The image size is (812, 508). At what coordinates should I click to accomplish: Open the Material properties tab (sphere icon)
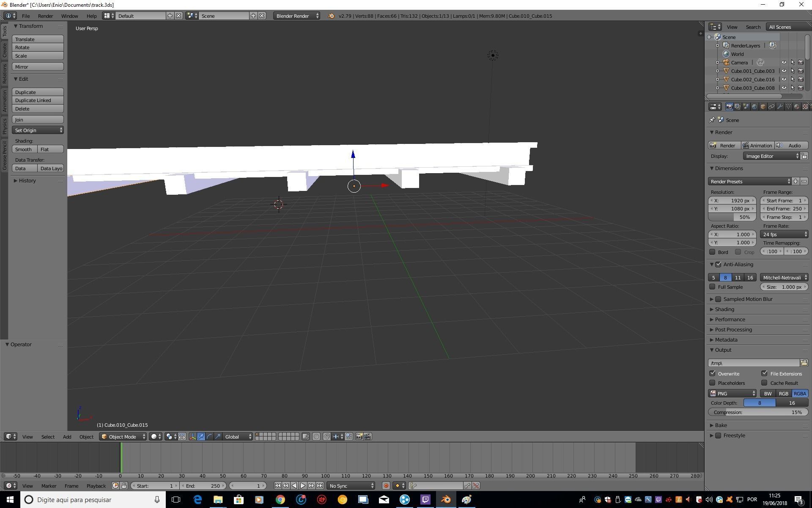796,107
